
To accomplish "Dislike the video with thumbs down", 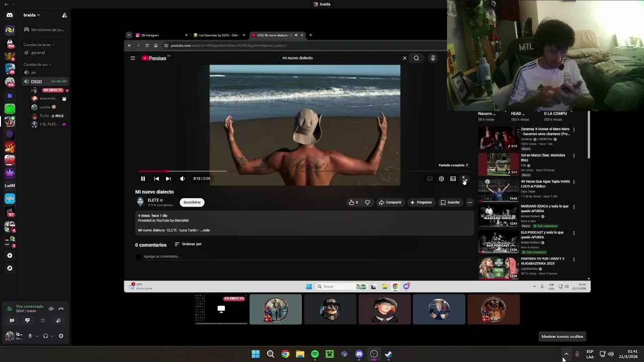I will (x=367, y=202).
